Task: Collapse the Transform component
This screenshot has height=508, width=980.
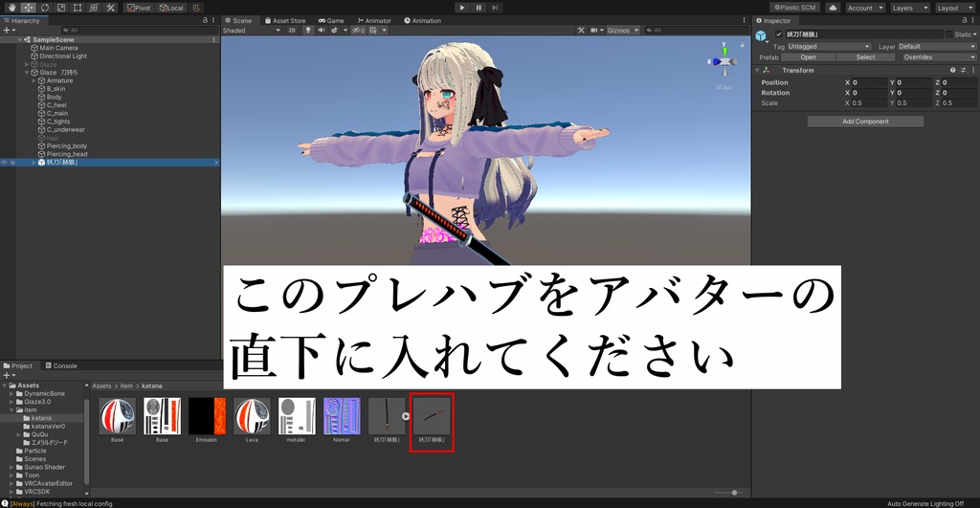Action: pyautogui.click(x=758, y=70)
